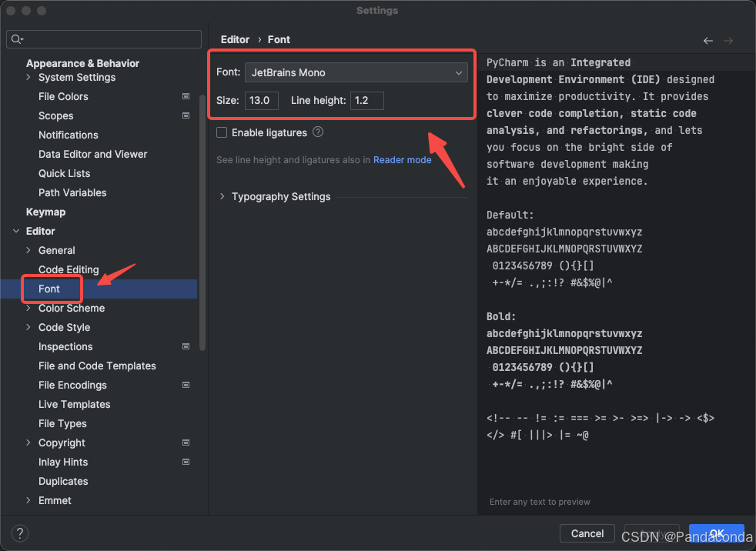This screenshot has height=551, width=756.
Task: Expand the General node chevron
Action: point(28,250)
